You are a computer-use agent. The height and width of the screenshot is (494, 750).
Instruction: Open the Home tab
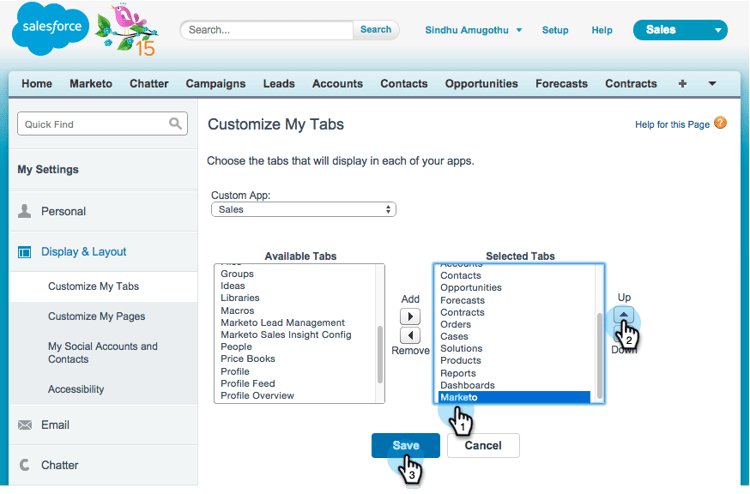(x=37, y=84)
